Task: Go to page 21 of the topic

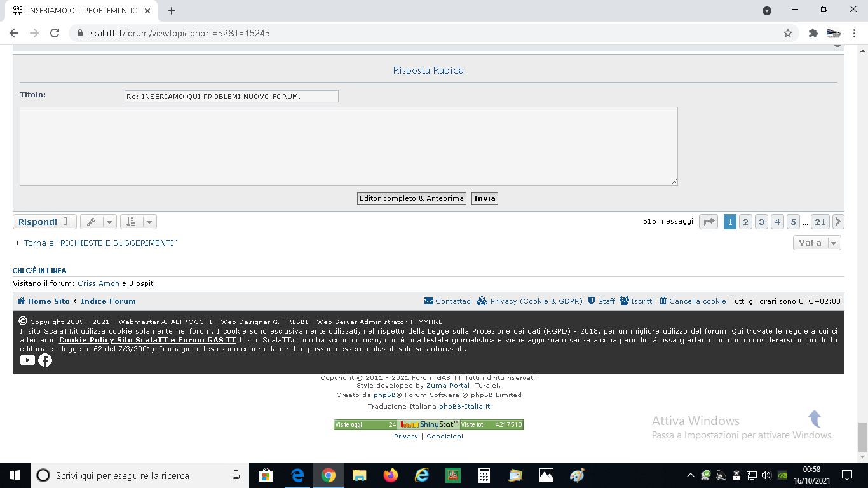Action: point(820,222)
